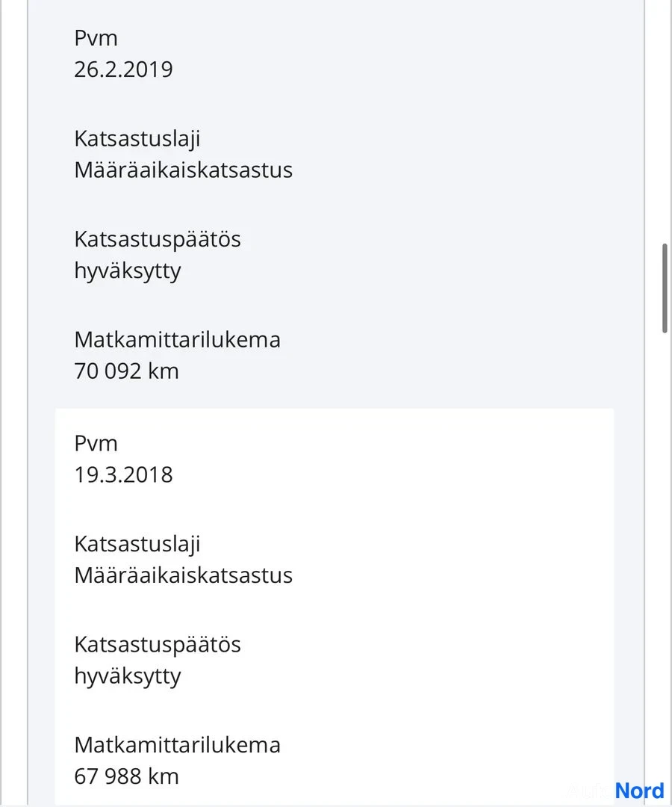This screenshot has height=807, width=672.
Task: Click the Pvm label above 19.3.2018
Action: (x=96, y=443)
